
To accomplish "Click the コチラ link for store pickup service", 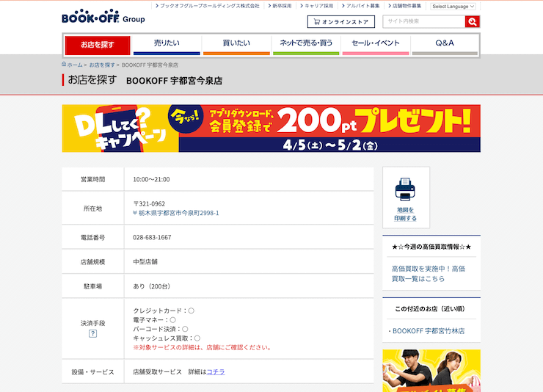I will (216, 372).
